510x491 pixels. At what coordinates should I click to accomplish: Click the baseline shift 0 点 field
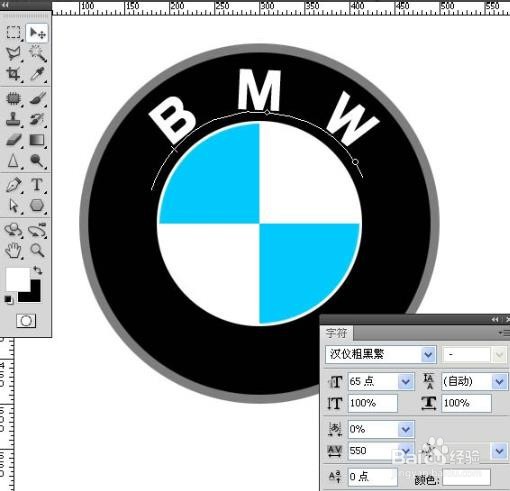(373, 477)
